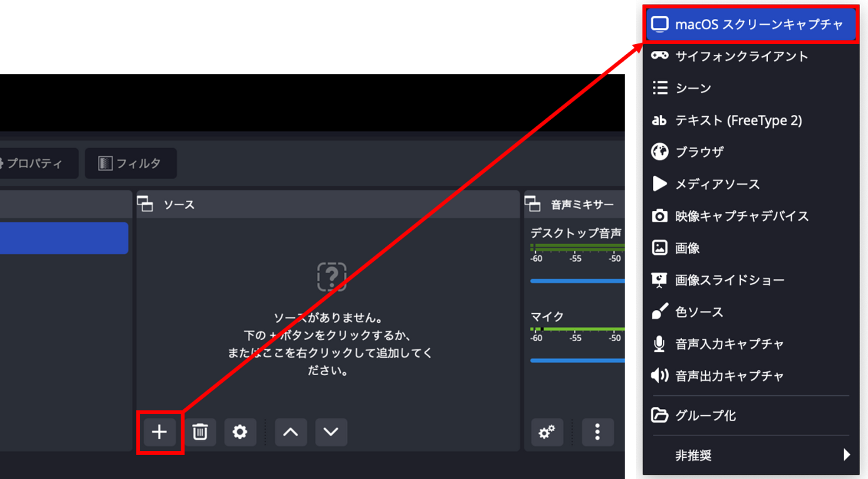Choose メディアソース from menu
Screen dimensions: 868x479
point(751,184)
